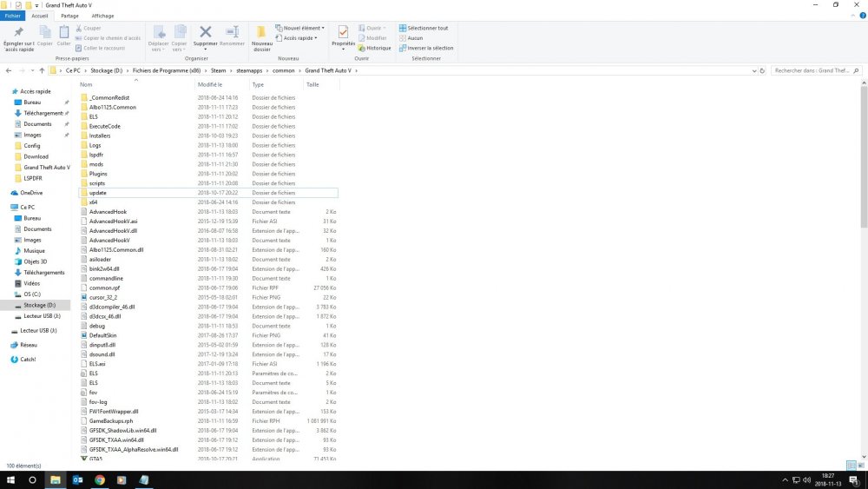
Task: Go back with the back arrow
Action: coord(9,71)
